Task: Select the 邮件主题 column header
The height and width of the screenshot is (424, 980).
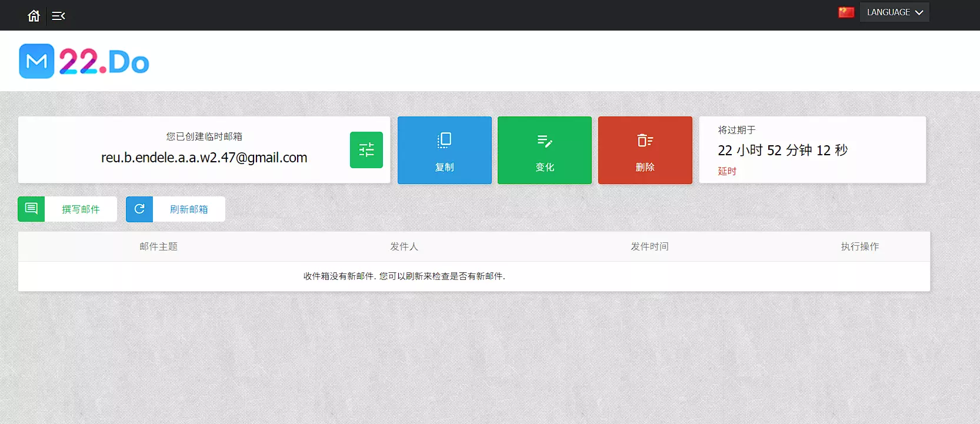Action: pos(158,246)
